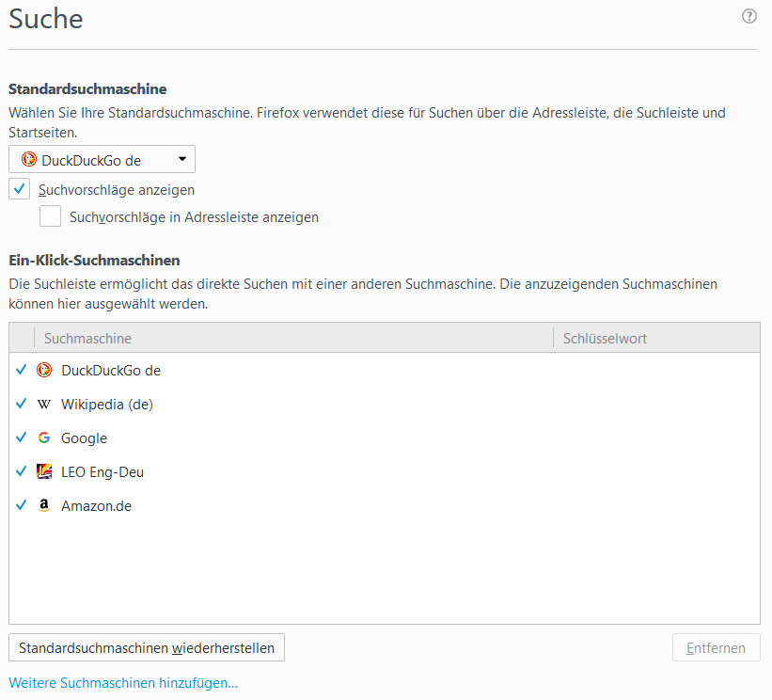Click the DuckDuckGo icon in engine list
The width and height of the screenshot is (772, 700).
pos(44,371)
